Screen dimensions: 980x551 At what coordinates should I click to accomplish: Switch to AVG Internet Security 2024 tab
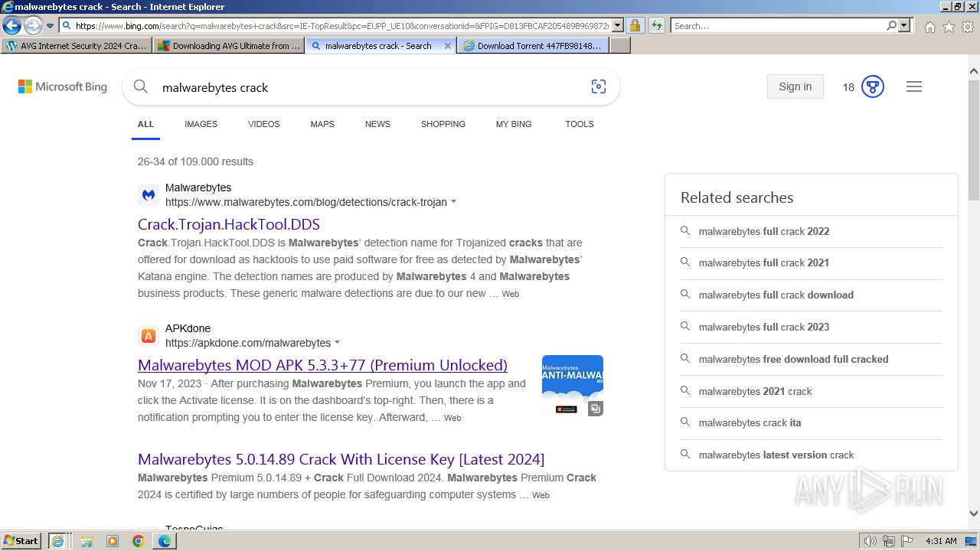point(77,46)
